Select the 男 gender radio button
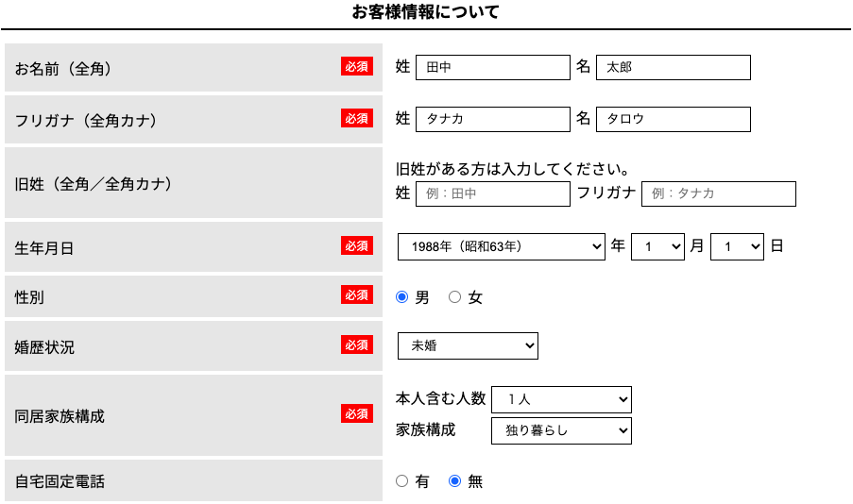This screenshot has width=853, height=504. click(402, 297)
